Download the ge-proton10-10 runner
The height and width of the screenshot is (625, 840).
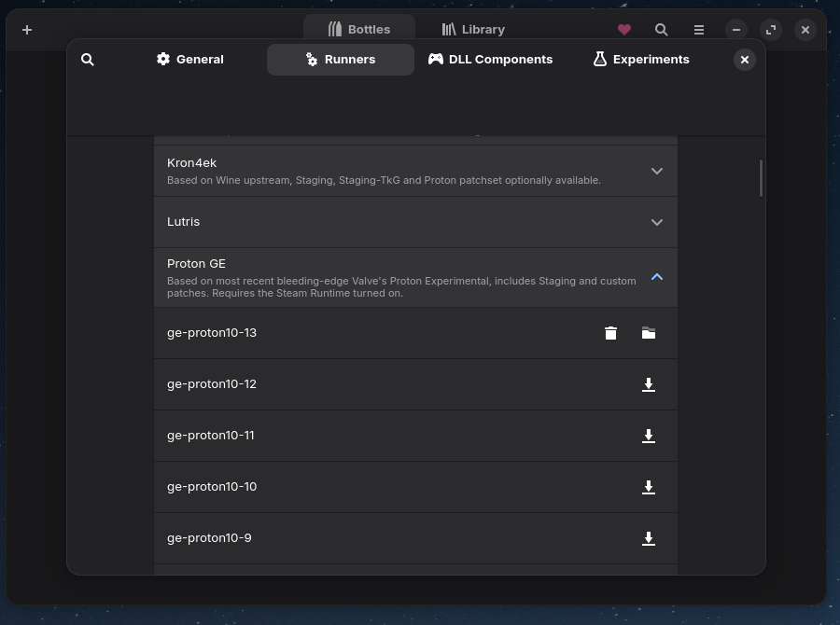pyautogui.click(x=649, y=487)
